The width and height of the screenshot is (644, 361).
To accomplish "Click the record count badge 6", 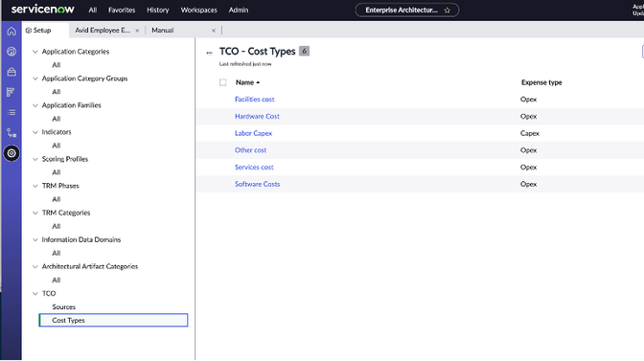I will tap(304, 52).
